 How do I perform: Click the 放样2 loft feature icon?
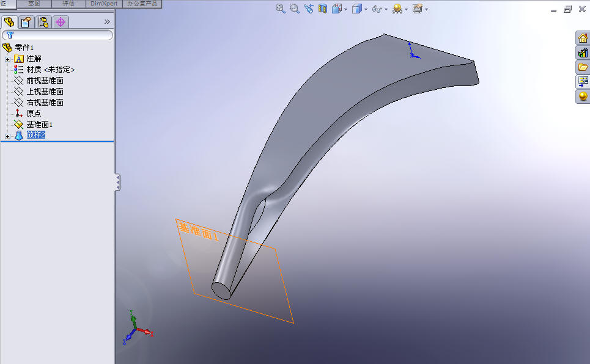19,136
